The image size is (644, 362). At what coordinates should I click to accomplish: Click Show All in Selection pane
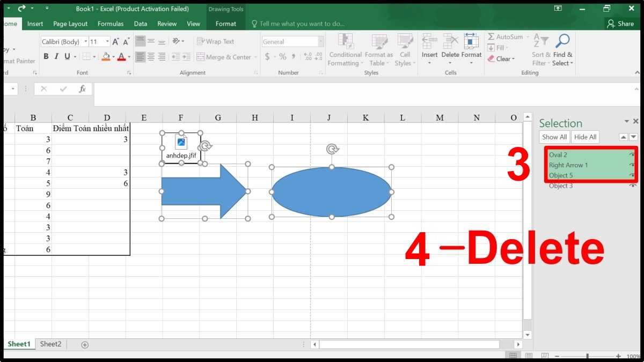coord(554,137)
